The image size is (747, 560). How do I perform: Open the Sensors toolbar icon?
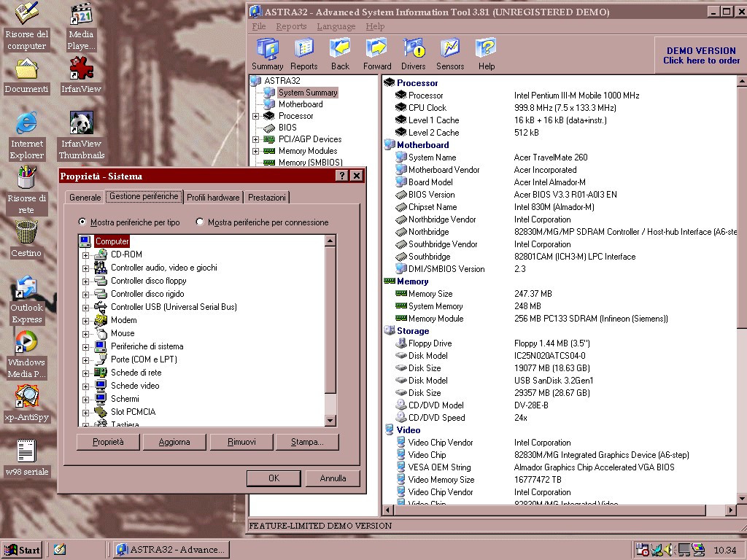[x=450, y=54]
